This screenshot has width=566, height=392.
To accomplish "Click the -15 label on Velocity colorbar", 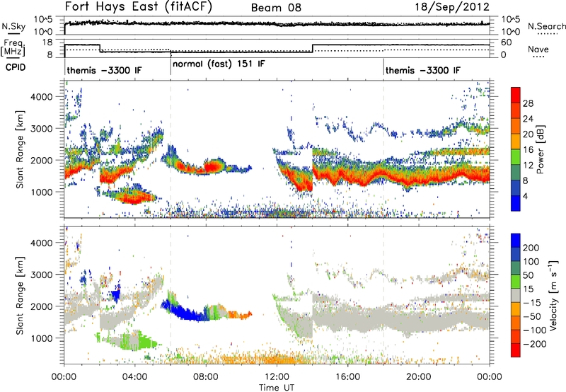I will 532,302.
